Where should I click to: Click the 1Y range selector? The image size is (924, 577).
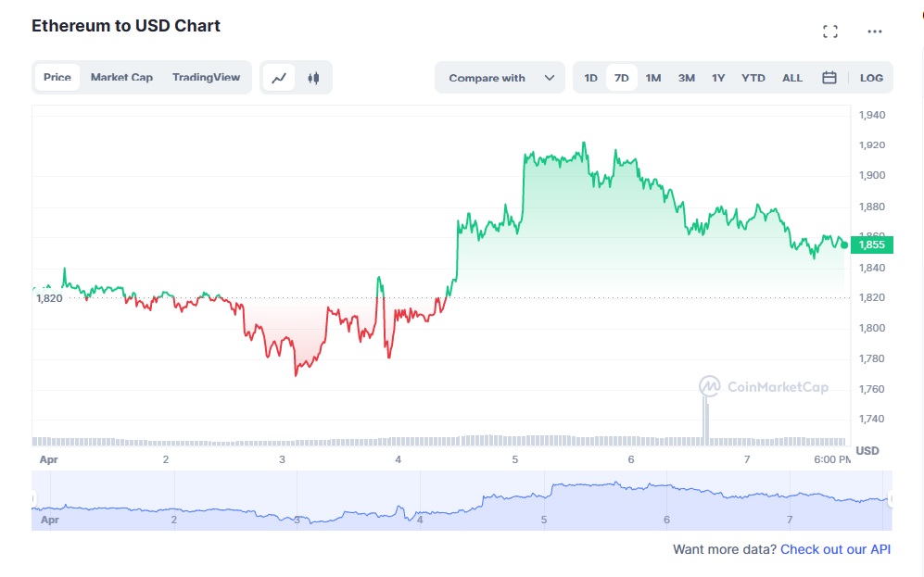pyautogui.click(x=718, y=78)
